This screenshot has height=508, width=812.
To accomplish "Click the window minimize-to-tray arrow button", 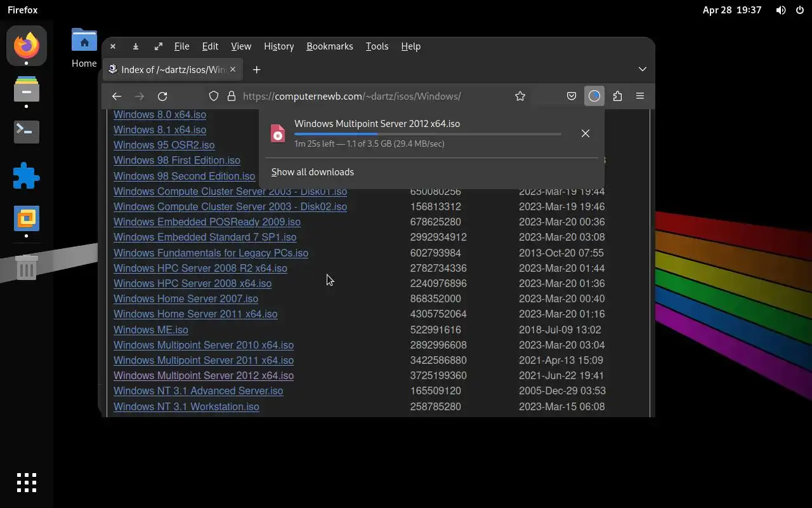I will (136, 46).
